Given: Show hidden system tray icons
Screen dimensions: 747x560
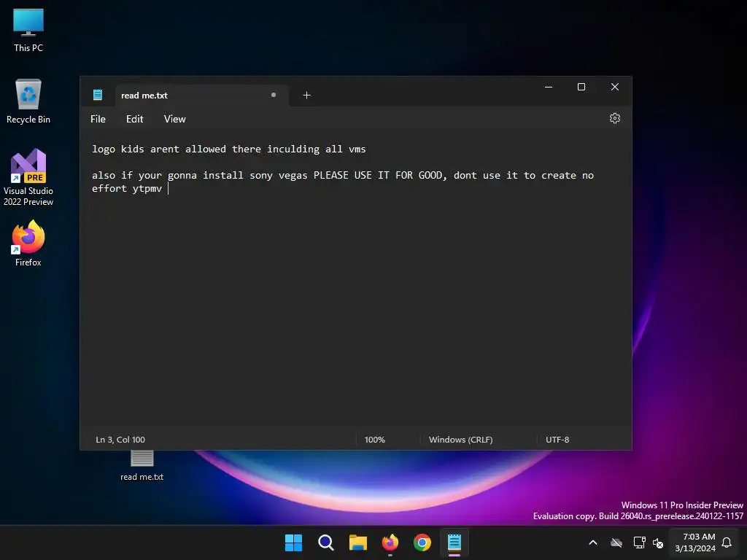Looking at the screenshot, I should [x=593, y=542].
